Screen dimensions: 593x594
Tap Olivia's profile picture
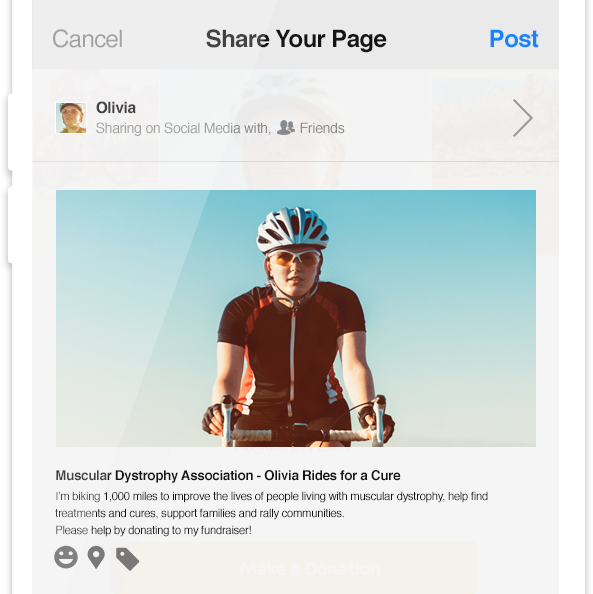(71, 118)
